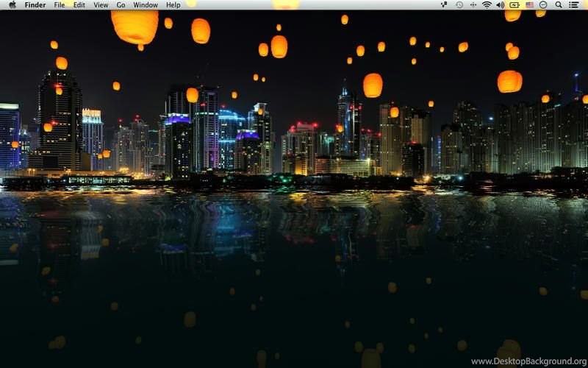Open the Go menu

121,4
